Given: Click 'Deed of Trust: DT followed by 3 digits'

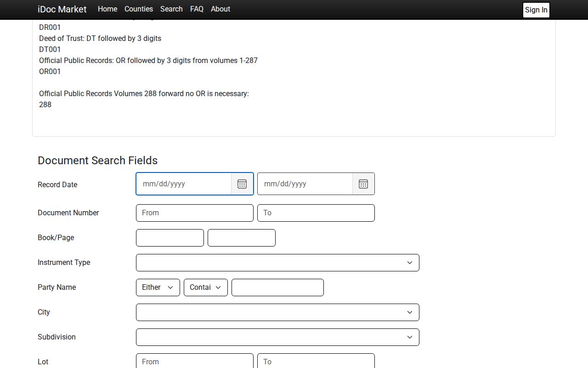Looking at the screenshot, I should coord(100,38).
